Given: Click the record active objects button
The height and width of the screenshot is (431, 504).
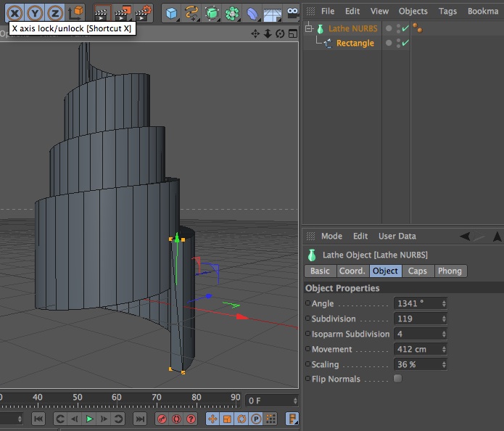Looking at the screenshot, I should tap(162, 419).
